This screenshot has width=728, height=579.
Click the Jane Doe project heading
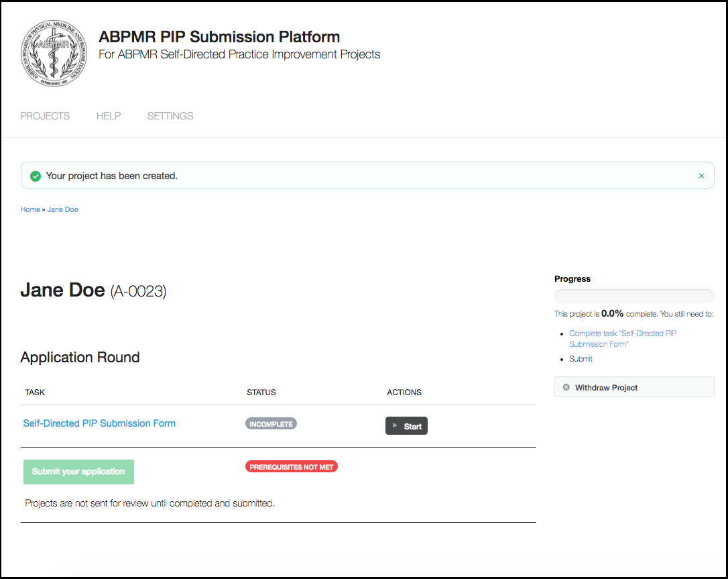[x=63, y=290]
